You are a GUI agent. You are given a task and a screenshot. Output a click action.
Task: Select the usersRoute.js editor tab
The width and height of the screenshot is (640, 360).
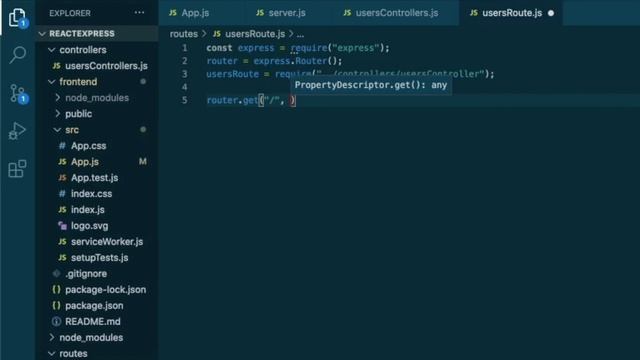[x=511, y=13]
